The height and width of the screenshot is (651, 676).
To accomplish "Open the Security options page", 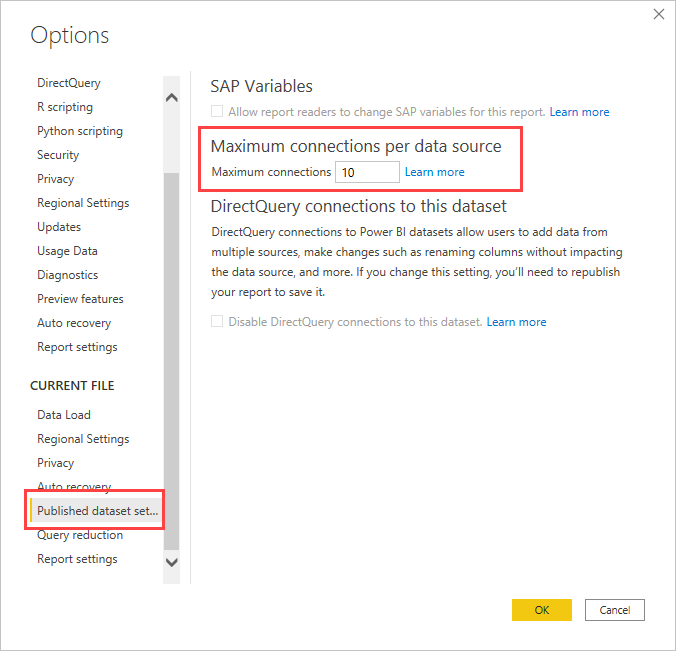I will (x=58, y=155).
